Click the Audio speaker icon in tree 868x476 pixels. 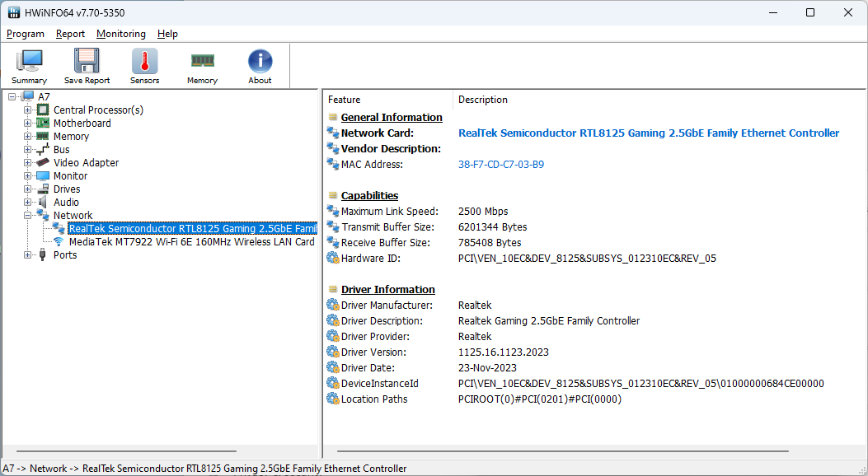(x=43, y=203)
